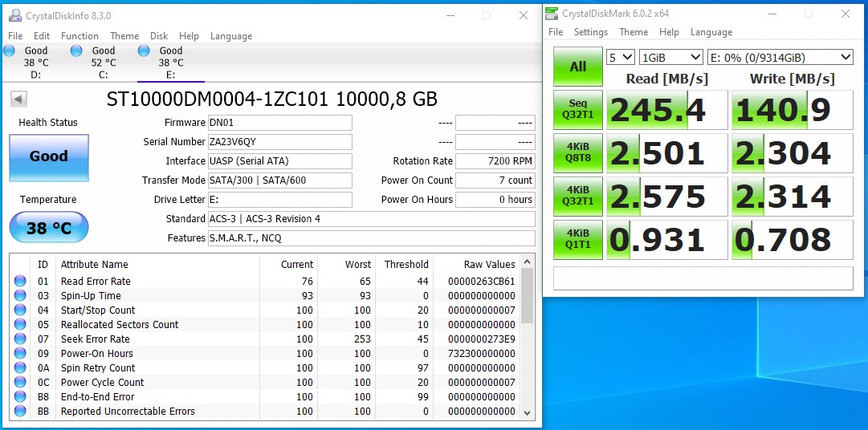Viewport: 868px width, 430px height.
Task: Open Settings menu in CrystalDiskMark
Action: 591,32
